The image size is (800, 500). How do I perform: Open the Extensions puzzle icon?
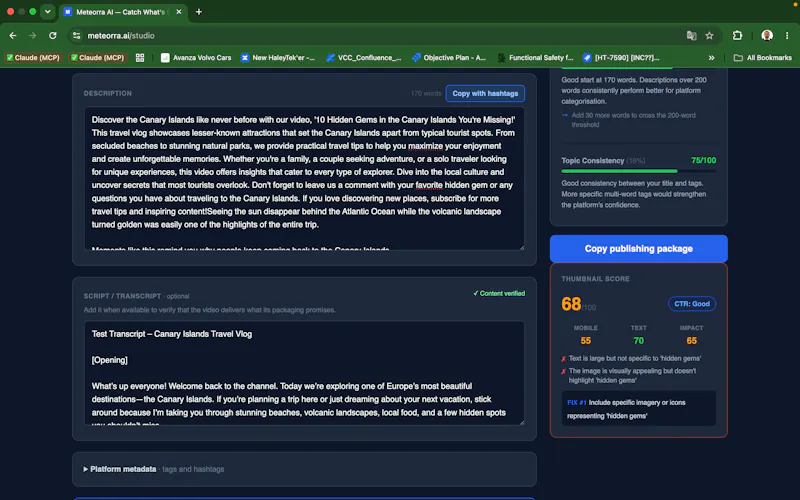pyautogui.click(x=737, y=36)
